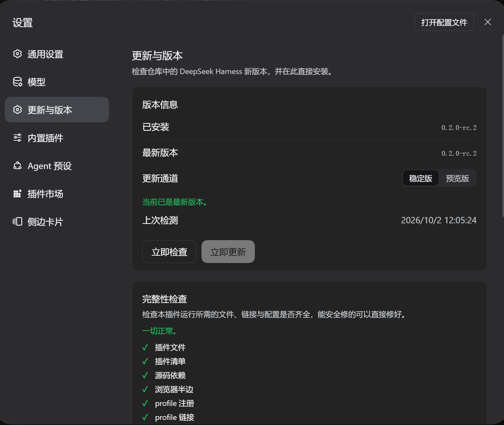Click the 浏览器半边 check item

coord(174,389)
